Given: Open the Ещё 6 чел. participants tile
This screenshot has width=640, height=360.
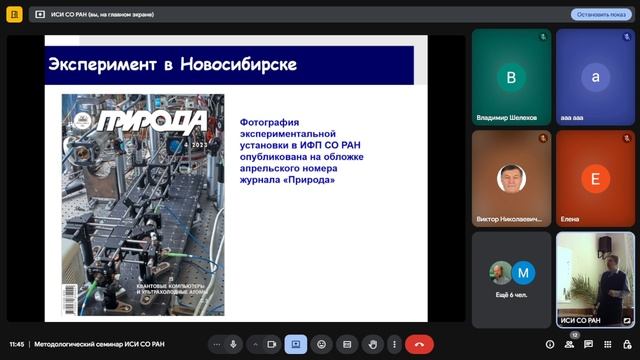Looking at the screenshot, I should (x=511, y=280).
